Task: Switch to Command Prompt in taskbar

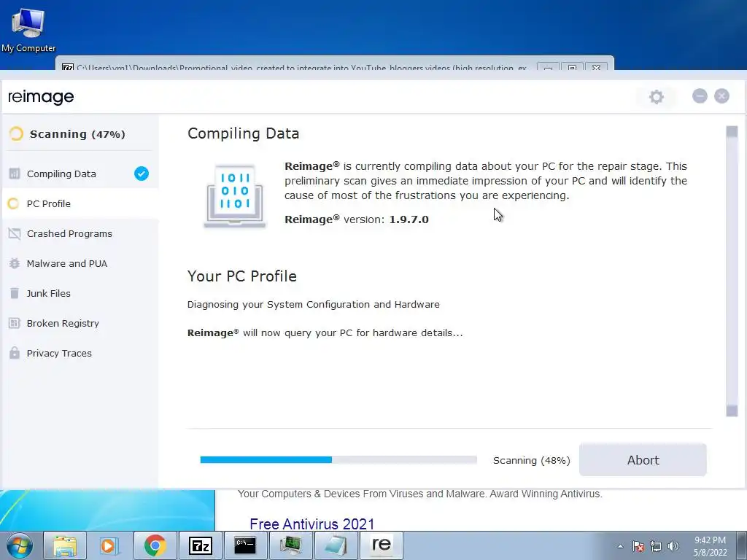Action: point(245,545)
